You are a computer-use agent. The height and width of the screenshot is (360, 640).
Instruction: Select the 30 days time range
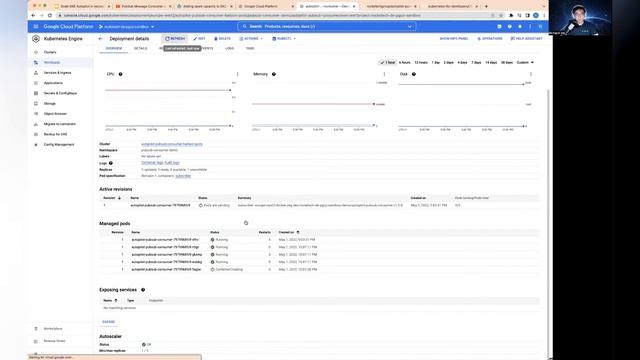coord(507,62)
